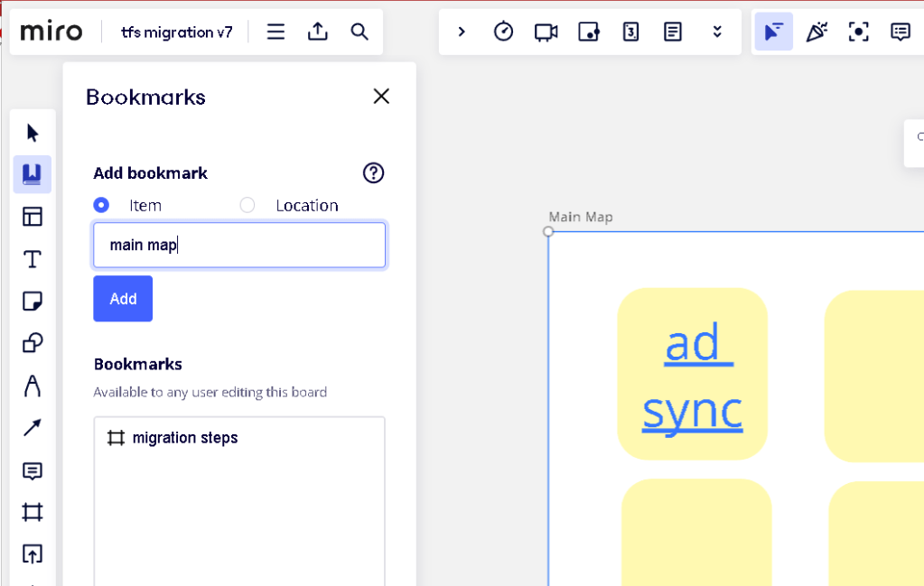Select the Comment tool in the sidebar
The width and height of the screenshot is (924, 586).
coord(33,470)
